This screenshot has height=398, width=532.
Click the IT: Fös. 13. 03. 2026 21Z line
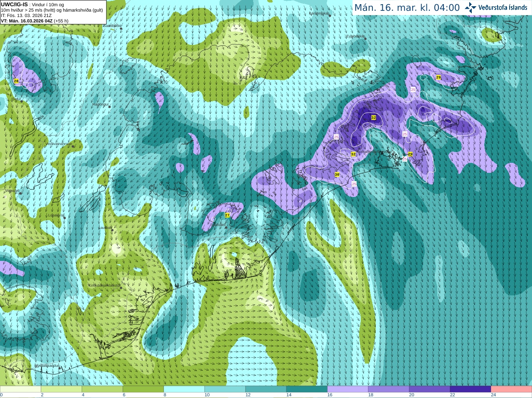26,15
